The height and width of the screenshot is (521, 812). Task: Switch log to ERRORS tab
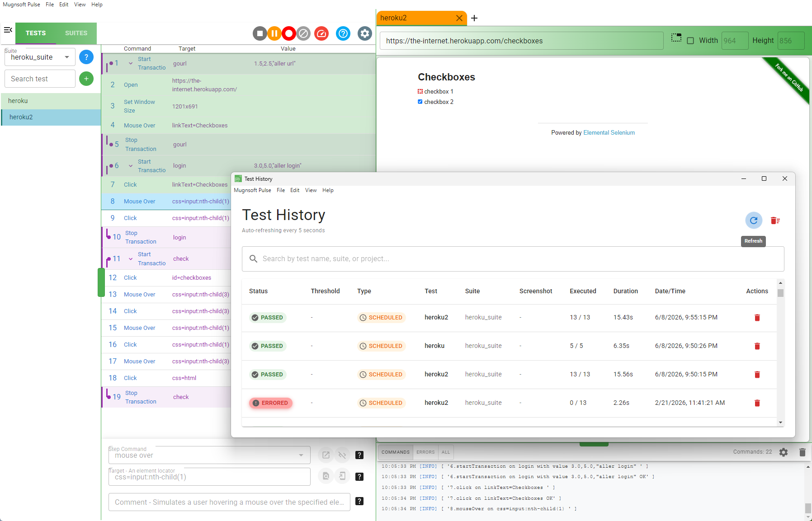(425, 452)
